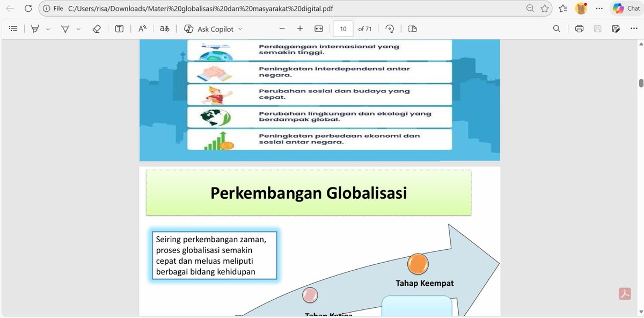Screen dimensions: 644x318
Task: Rotate the PDF pages
Action: point(390,28)
